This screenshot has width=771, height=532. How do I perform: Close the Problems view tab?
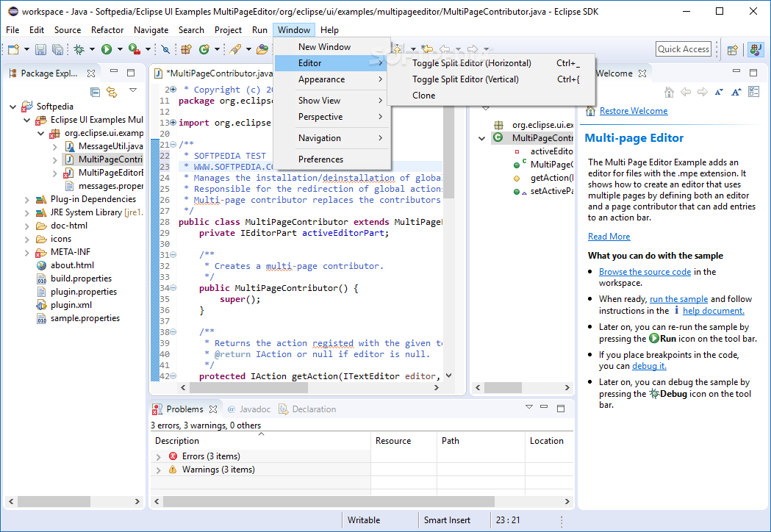[213, 409]
